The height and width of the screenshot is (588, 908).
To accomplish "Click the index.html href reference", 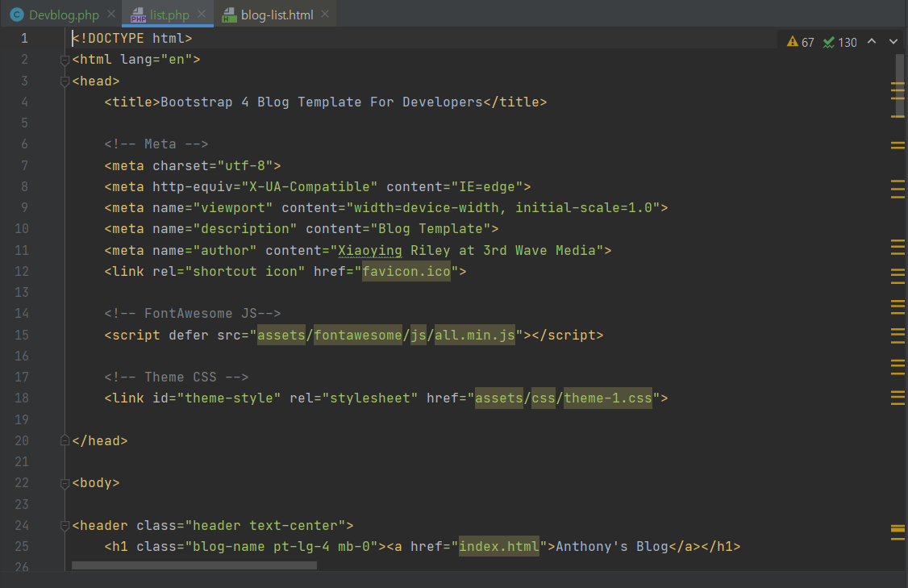I will coord(499,546).
